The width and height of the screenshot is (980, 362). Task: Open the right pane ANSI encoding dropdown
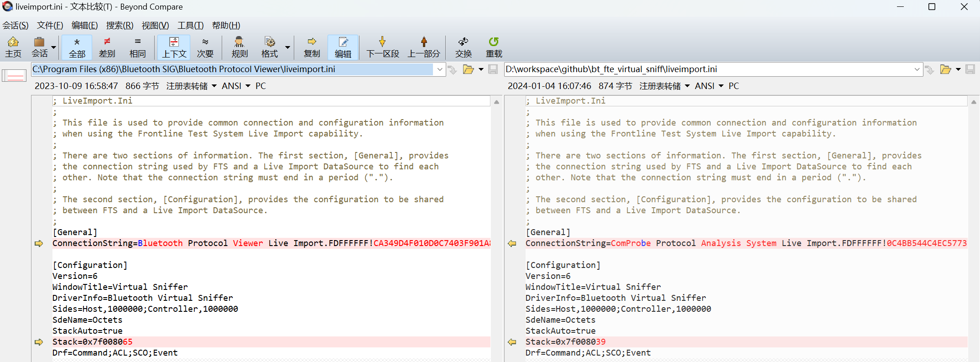point(709,86)
